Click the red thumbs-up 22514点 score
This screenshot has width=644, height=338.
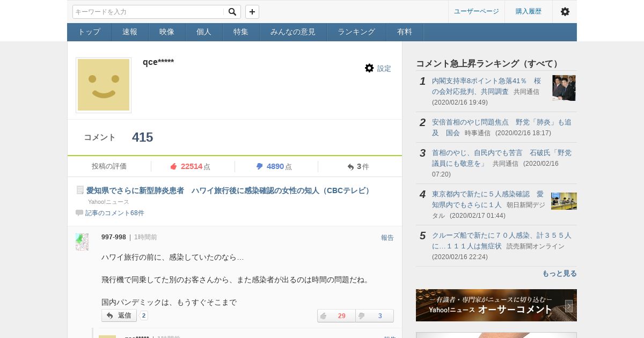pos(190,166)
